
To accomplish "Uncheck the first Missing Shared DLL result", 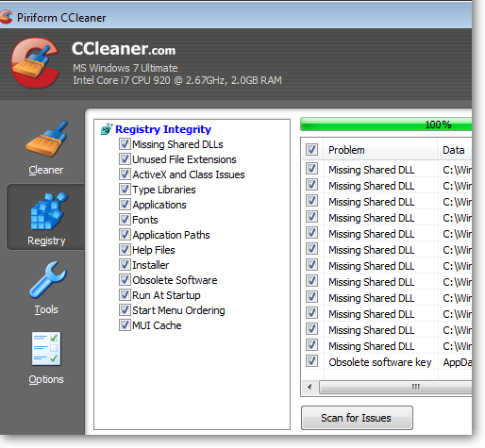I will tap(311, 169).
